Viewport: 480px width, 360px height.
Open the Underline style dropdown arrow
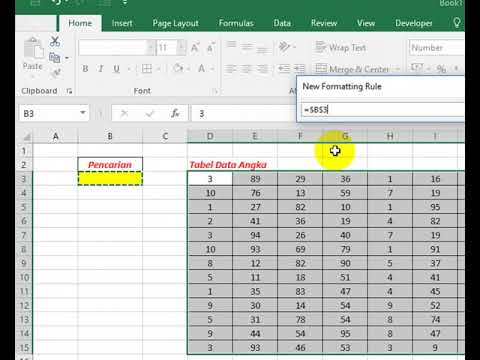pyautogui.click(x=129, y=69)
